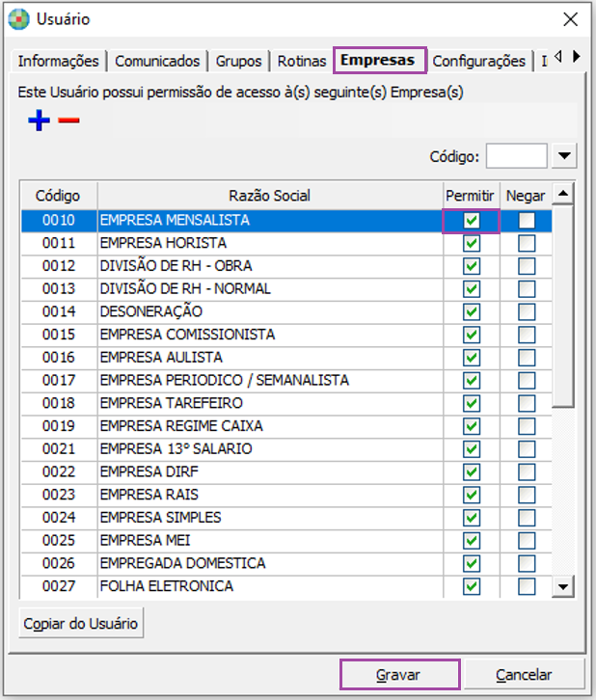Viewport: 596px width, 700px height.
Task: Click the scrollbar down arrow of company list
Action: pos(563,586)
